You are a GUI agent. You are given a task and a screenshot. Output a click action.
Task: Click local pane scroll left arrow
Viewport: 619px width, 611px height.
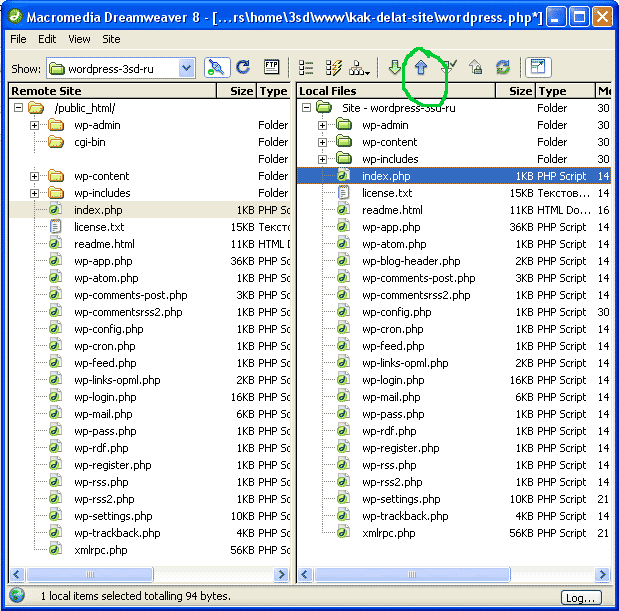(x=305, y=574)
